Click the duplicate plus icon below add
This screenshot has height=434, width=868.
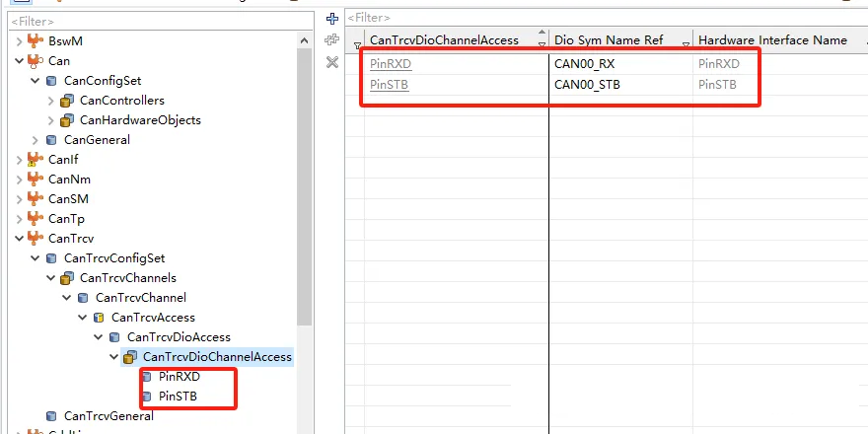coord(332,39)
